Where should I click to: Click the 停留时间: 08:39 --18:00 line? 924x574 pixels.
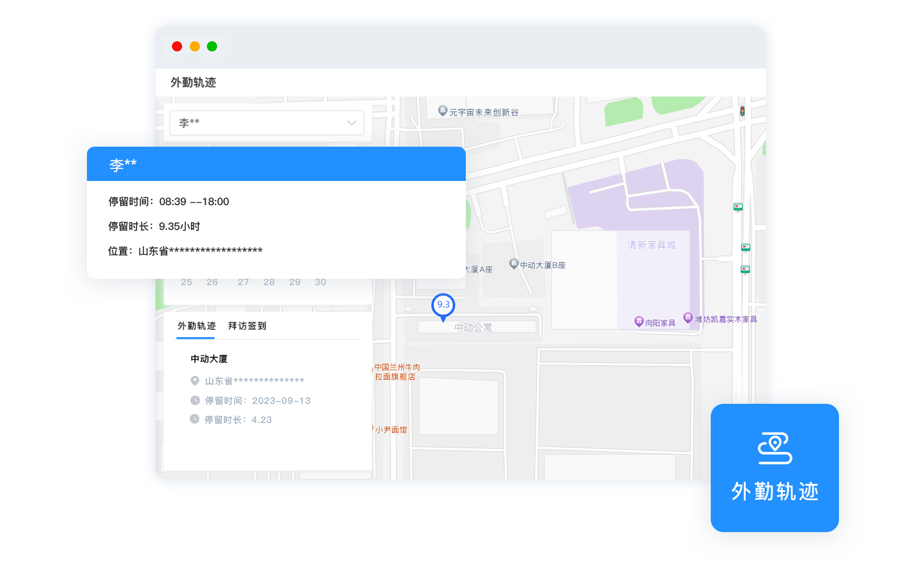tap(169, 201)
